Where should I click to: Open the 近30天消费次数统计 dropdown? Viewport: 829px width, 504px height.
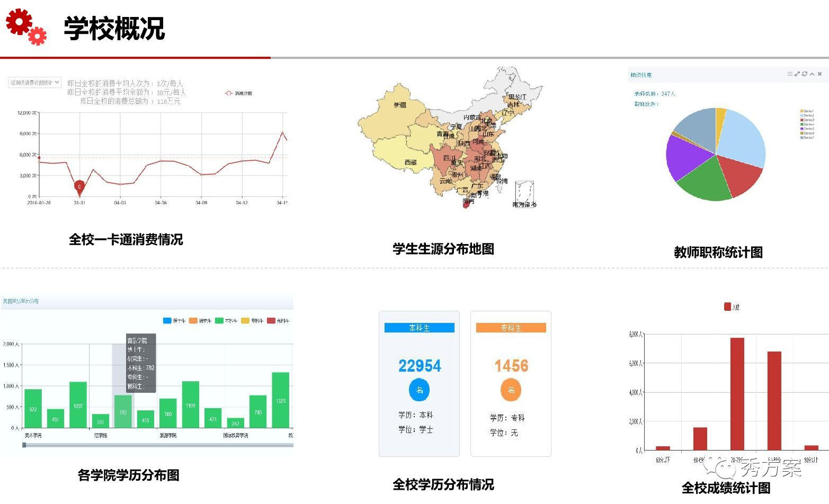[x=35, y=83]
